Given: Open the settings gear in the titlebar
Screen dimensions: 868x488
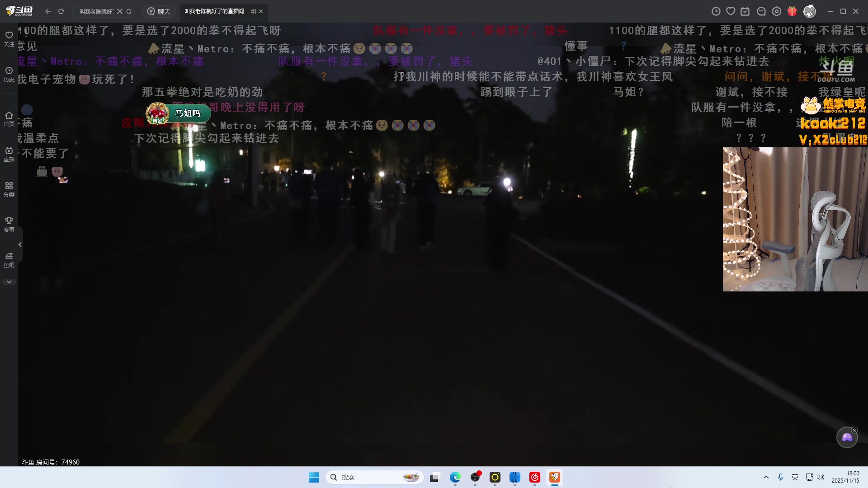Looking at the screenshot, I should [x=776, y=11].
